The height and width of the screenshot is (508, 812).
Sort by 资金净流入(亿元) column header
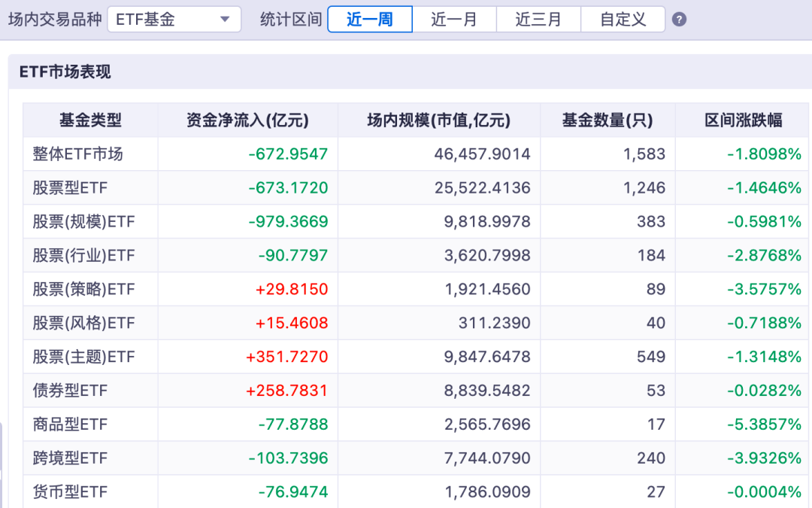pos(247,120)
